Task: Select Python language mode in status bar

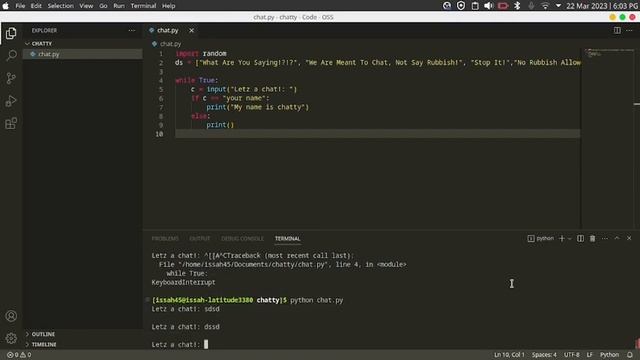Action: click(609, 355)
